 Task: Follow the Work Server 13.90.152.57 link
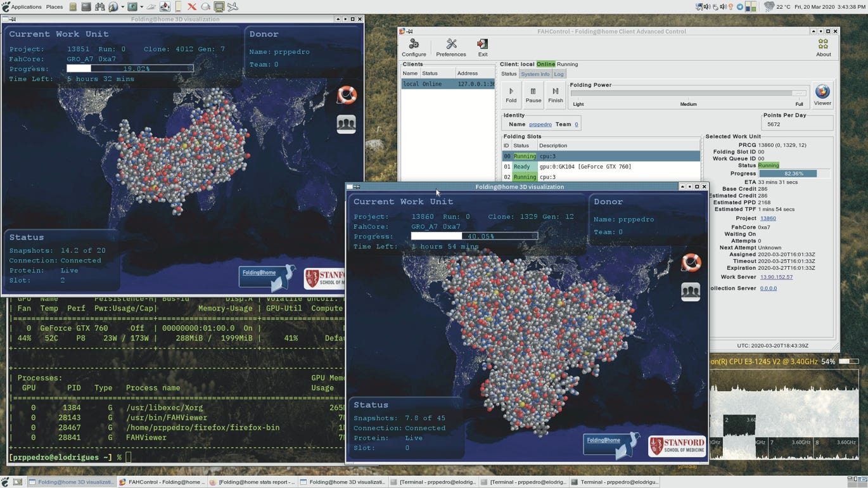[x=776, y=277]
